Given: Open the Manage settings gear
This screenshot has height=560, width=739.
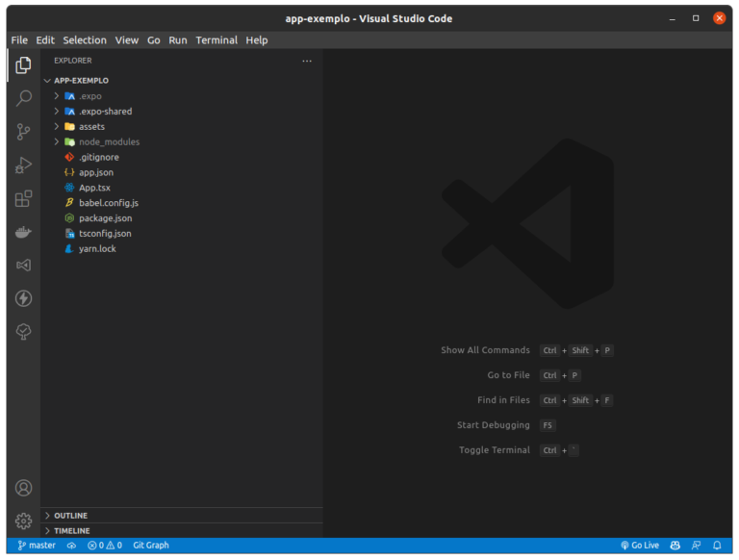Looking at the screenshot, I should (x=23, y=521).
